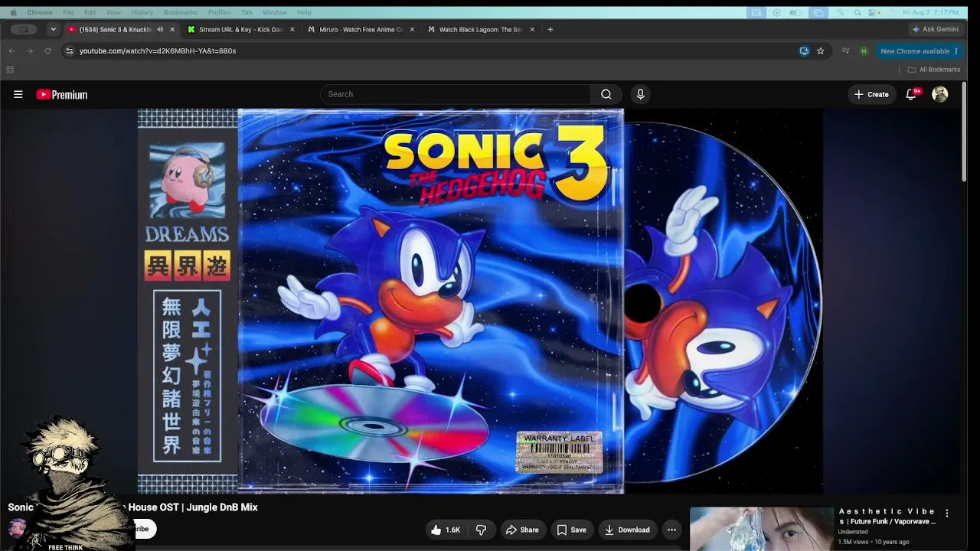The width and height of the screenshot is (980, 551).
Task: Bookmark this page with star icon
Action: (x=821, y=51)
